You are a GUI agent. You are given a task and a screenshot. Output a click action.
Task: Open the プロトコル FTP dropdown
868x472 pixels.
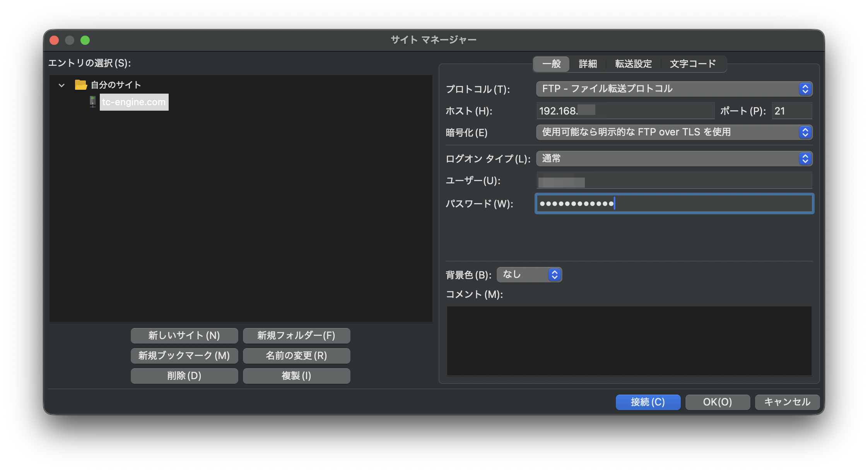674,89
